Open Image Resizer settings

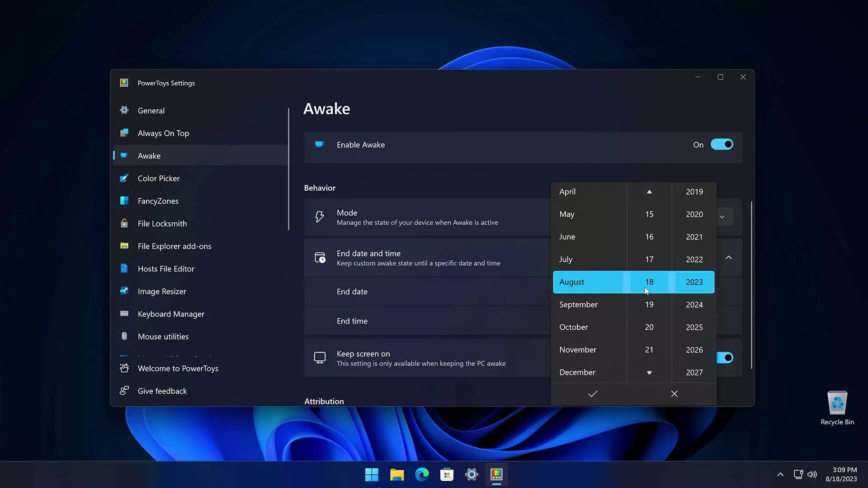point(201,291)
